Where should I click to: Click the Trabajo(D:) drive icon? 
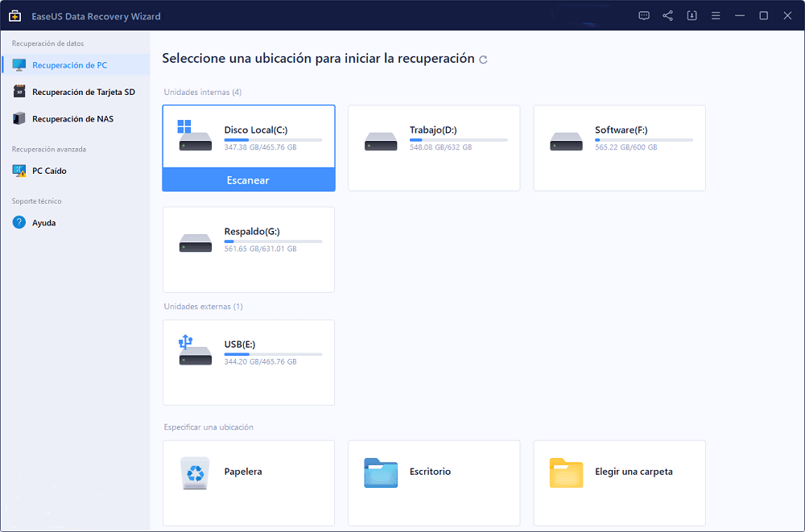tap(381, 141)
